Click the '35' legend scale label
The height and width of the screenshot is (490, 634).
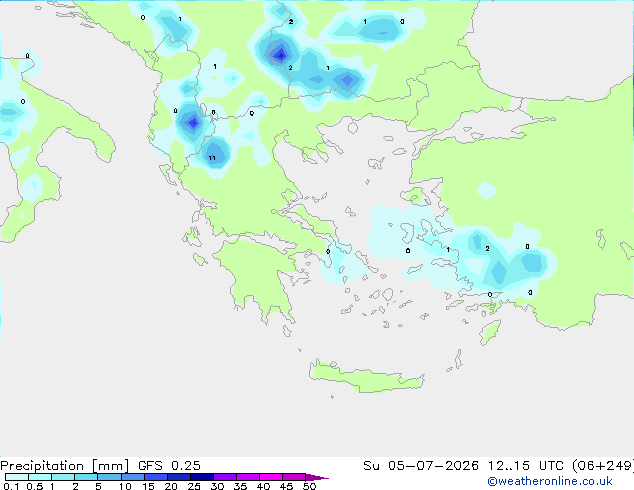coord(240,486)
